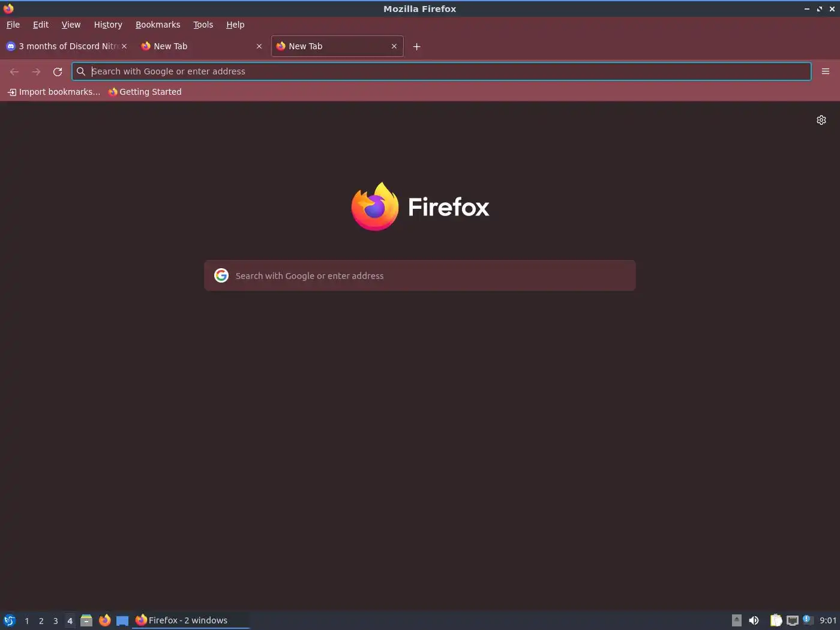Click show desktop icon in taskbar
Image resolution: width=840 pixels, height=630 pixels.
pos(122,620)
